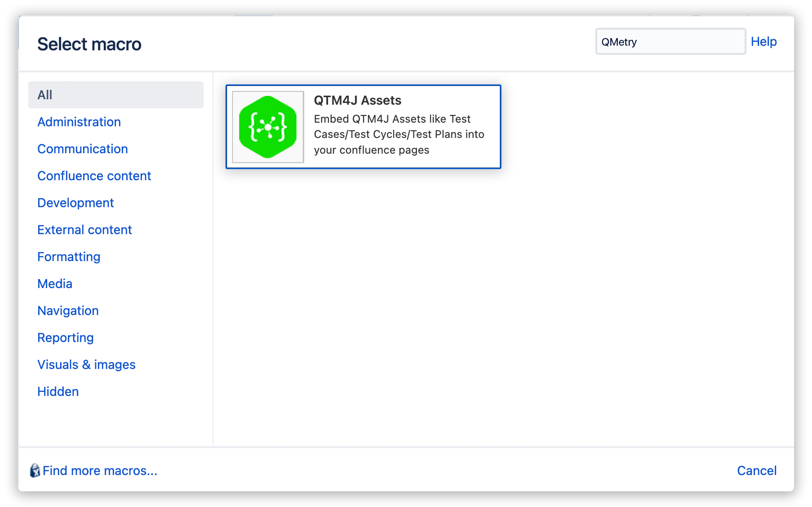
Task: Cancel the Select macro dialog
Action: coord(756,471)
